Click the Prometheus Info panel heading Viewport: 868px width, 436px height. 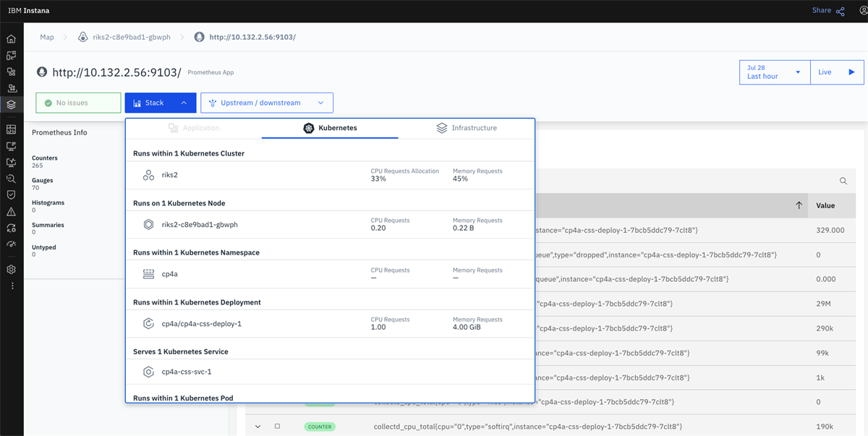tap(59, 132)
